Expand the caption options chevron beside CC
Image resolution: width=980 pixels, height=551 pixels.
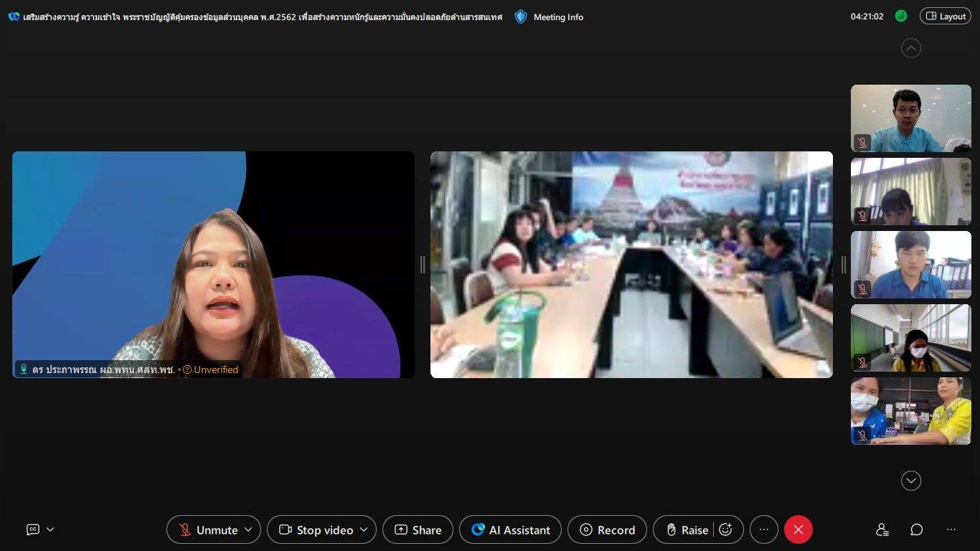[50, 529]
